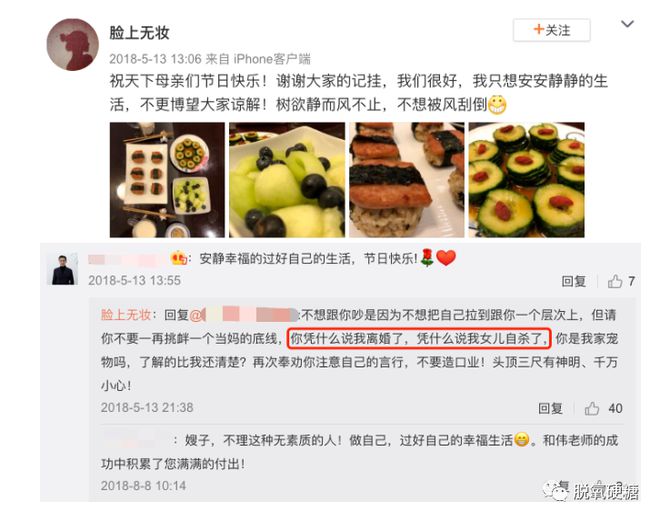
Task: Like the first comment with 7 likes
Action: point(621,281)
